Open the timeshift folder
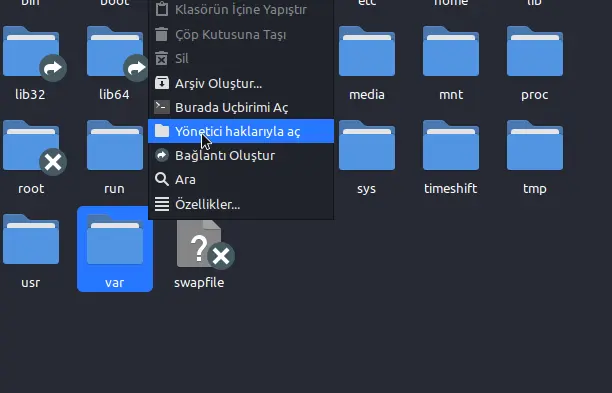The image size is (612, 393). click(451, 145)
